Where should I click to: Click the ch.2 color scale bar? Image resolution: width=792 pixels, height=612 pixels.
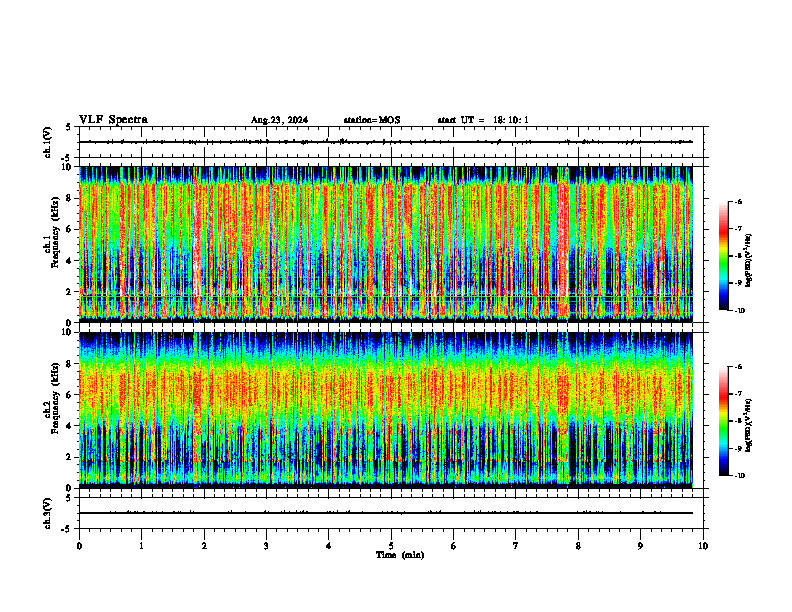point(724,421)
